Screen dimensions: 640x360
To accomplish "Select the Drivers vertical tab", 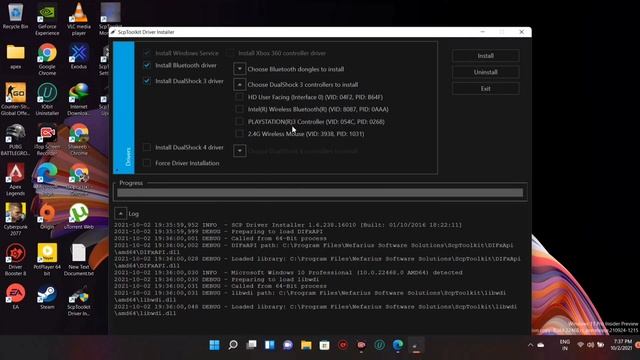I will 124,108.
